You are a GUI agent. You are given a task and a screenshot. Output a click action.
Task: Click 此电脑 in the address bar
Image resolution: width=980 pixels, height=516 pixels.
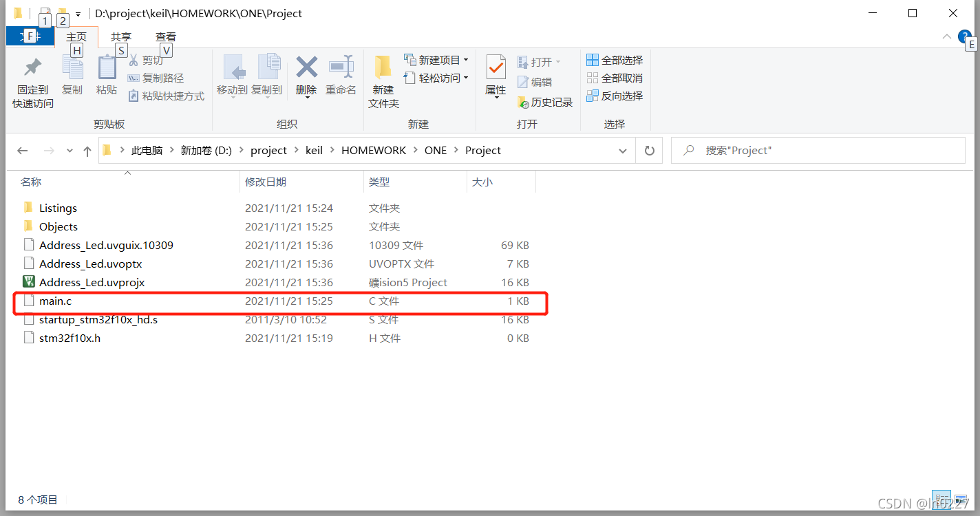147,151
